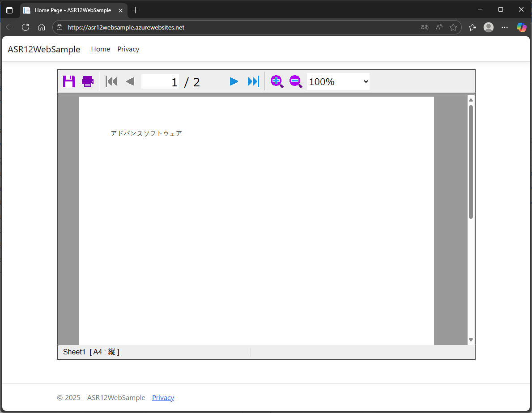Screen dimensions: 532x413
Task: Click the scroll down arrow in viewer
Action: pyautogui.click(x=471, y=340)
